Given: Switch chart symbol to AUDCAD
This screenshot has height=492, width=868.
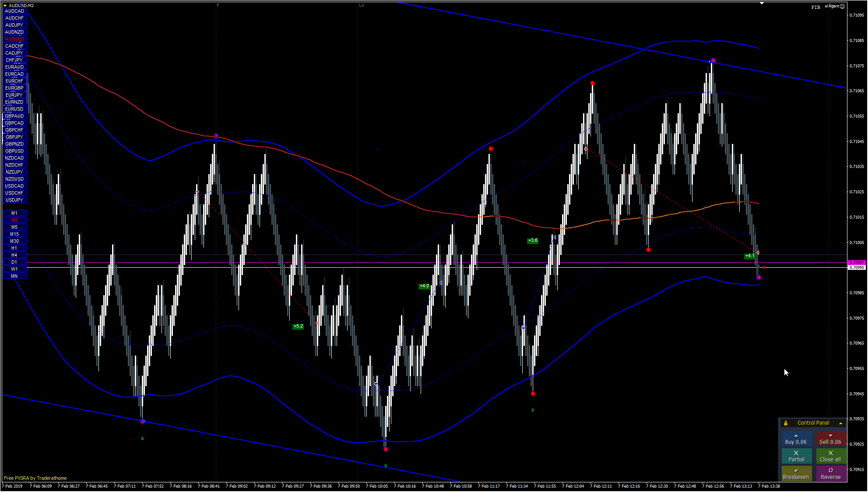Looking at the screenshot, I should [x=14, y=11].
